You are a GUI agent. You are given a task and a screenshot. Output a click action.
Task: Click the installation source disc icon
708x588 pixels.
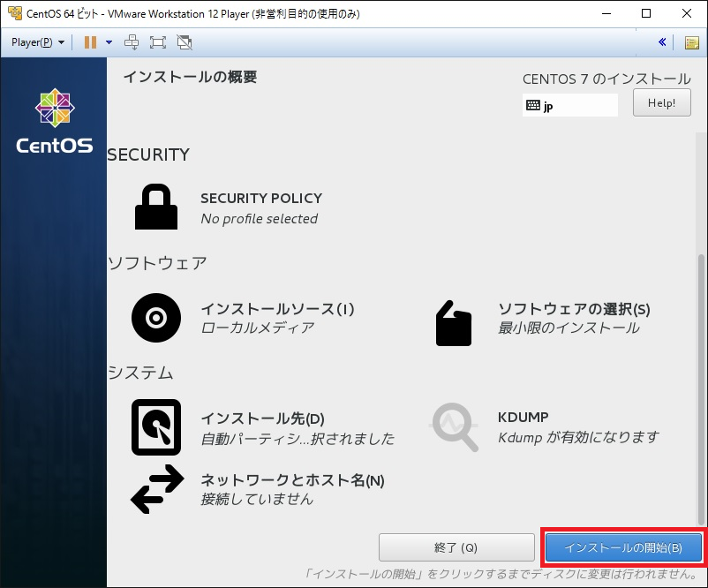pyautogui.click(x=156, y=318)
